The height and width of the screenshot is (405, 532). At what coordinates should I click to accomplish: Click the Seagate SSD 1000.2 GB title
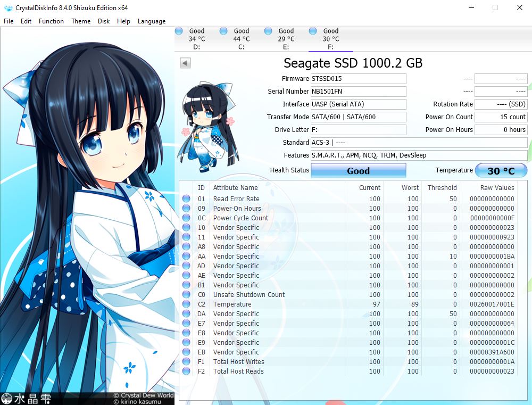353,63
